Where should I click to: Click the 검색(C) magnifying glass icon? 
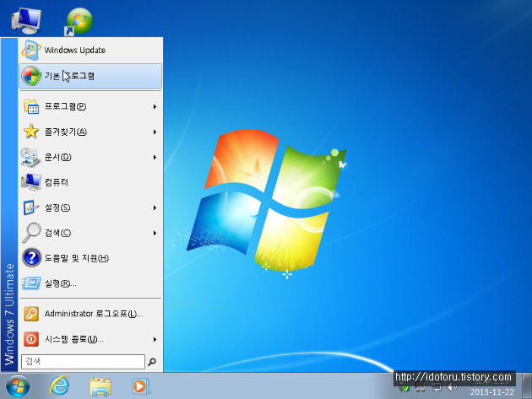[x=31, y=233]
